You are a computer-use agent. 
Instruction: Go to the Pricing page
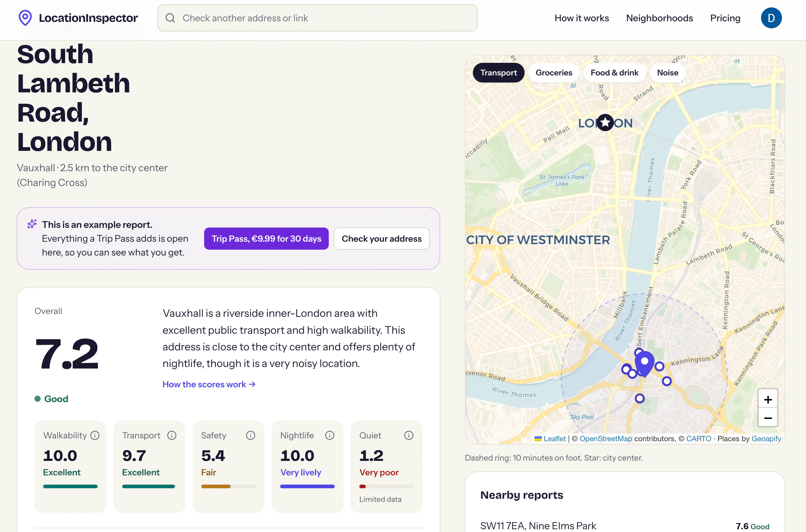click(725, 18)
